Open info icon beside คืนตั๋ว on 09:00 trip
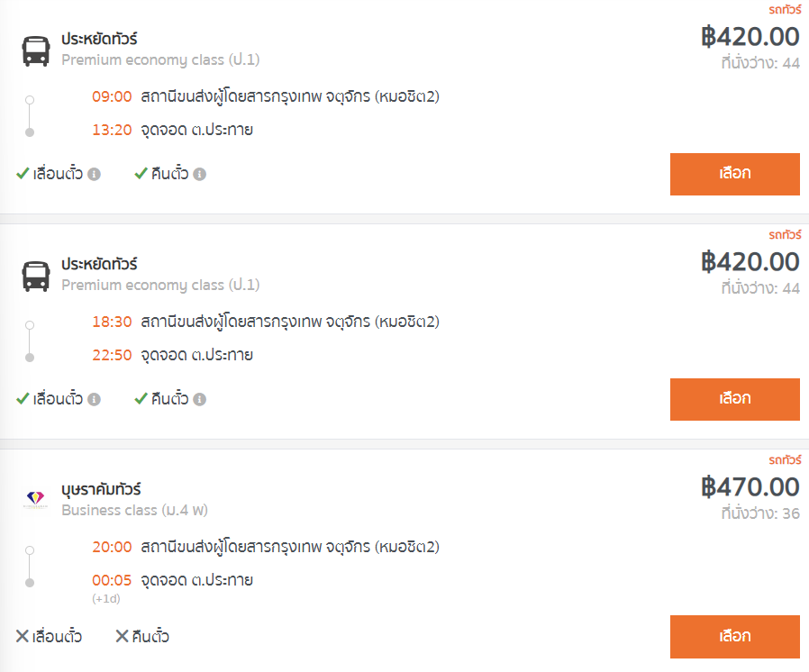The width and height of the screenshot is (809, 672). click(x=200, y=175)
